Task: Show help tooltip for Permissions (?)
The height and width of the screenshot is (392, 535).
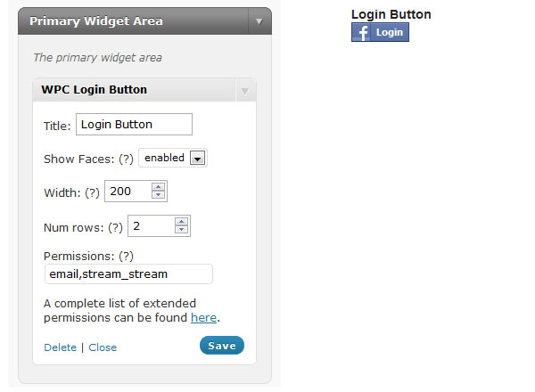Action: [x=126, y=257]
